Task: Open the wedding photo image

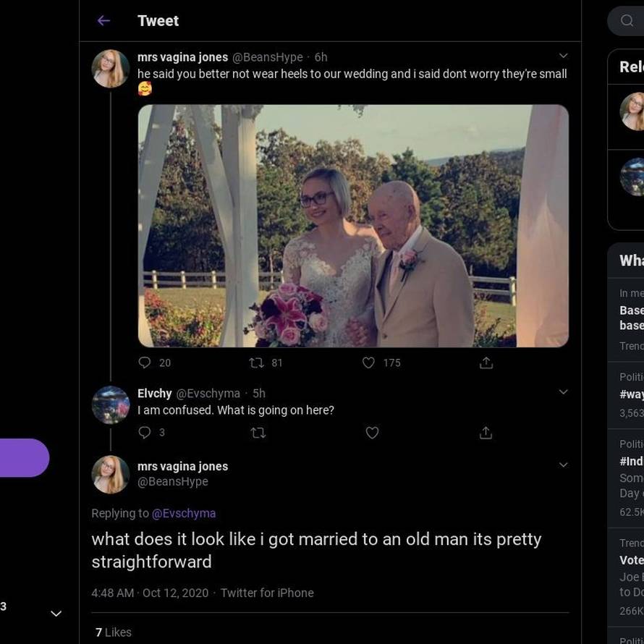Action: tap(353, 226)
